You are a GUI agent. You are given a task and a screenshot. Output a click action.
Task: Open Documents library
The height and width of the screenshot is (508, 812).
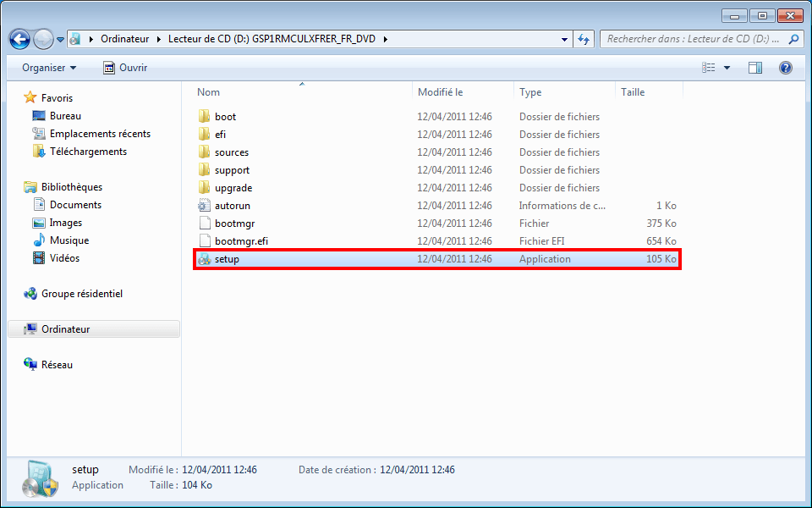coord(75,205)
